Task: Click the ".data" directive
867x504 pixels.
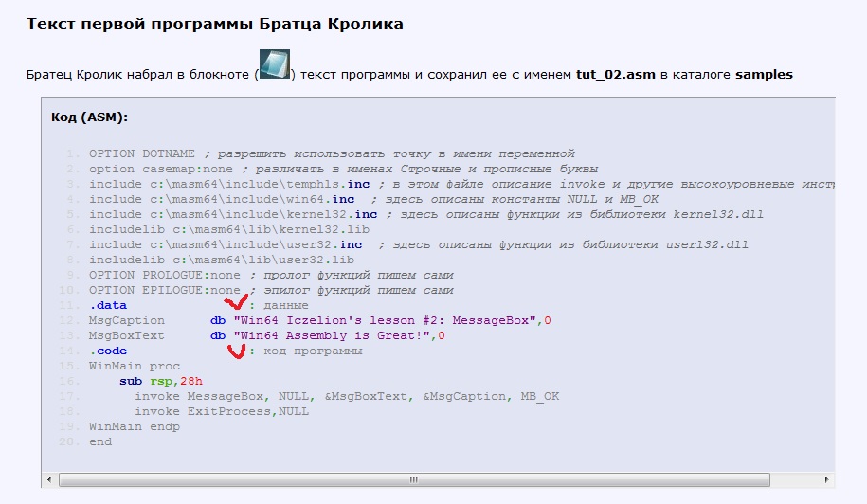Action: [x=108, y=305]
